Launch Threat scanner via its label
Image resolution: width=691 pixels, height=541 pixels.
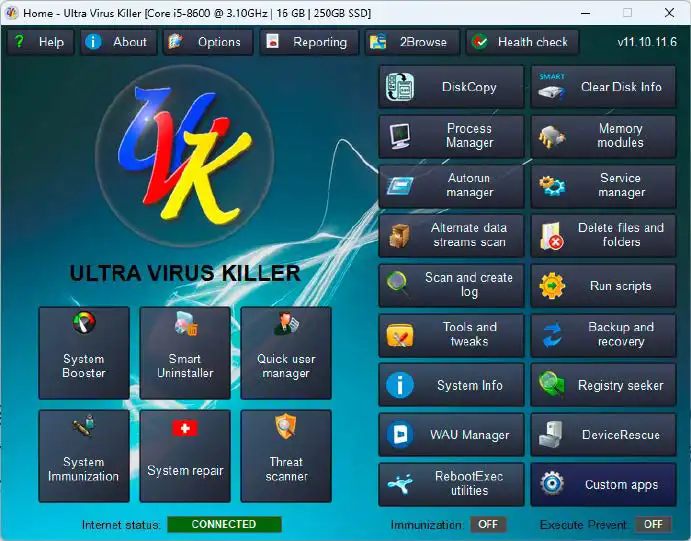(286, 469)
